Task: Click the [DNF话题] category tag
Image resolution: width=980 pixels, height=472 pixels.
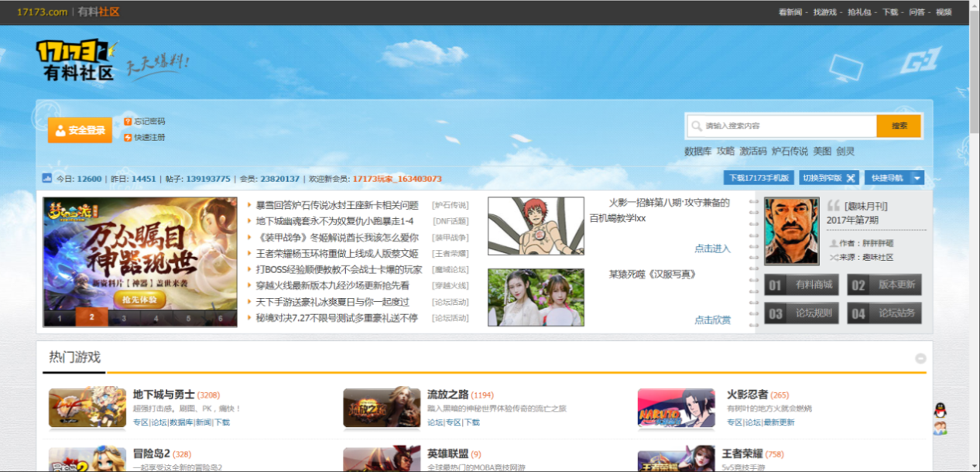Action: tap(450, 221)
